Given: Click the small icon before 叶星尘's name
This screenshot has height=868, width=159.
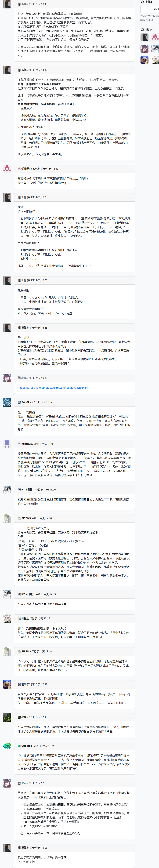Looking at the screenshot, I should [x=19, y=618].
